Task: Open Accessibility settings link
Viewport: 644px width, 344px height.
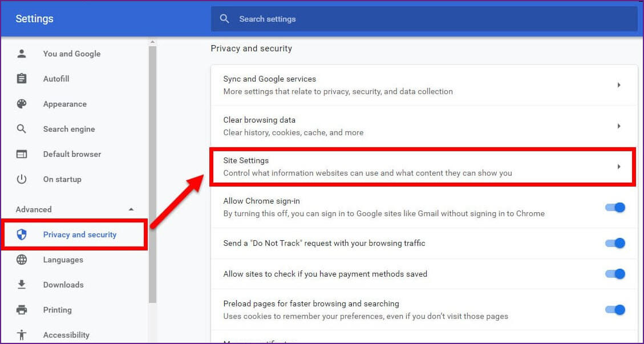Action: pos(66,335)
